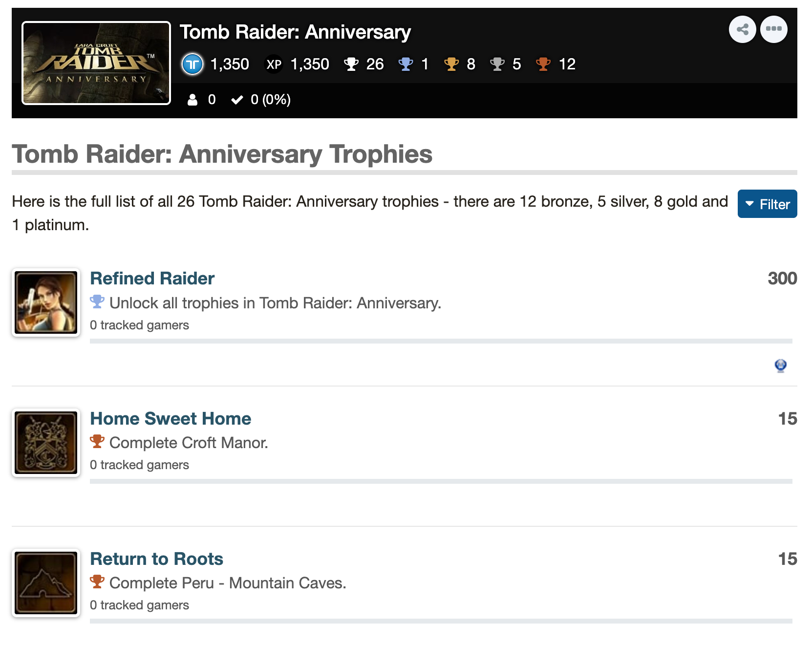Image resolution: width=812 pixels, height=646 pixels.
Task: Click the Home Sweet Home progress bar
Action: 441,481
